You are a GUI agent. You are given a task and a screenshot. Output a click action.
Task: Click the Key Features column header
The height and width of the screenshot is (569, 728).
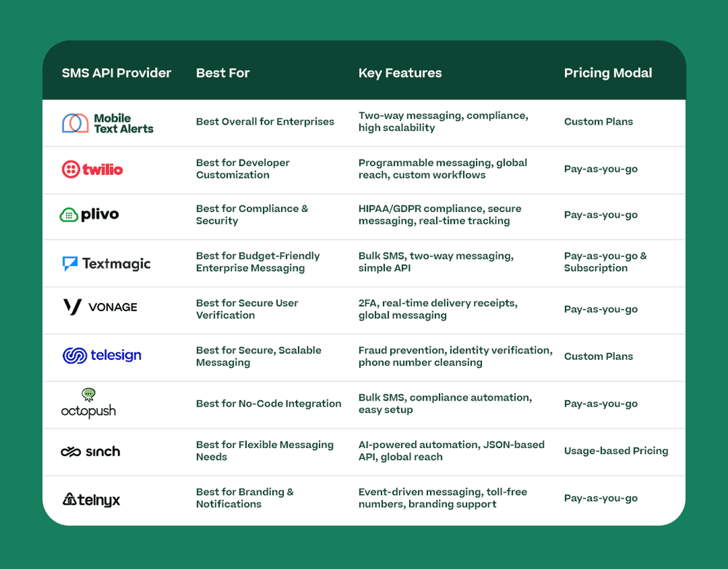(400, 73)
